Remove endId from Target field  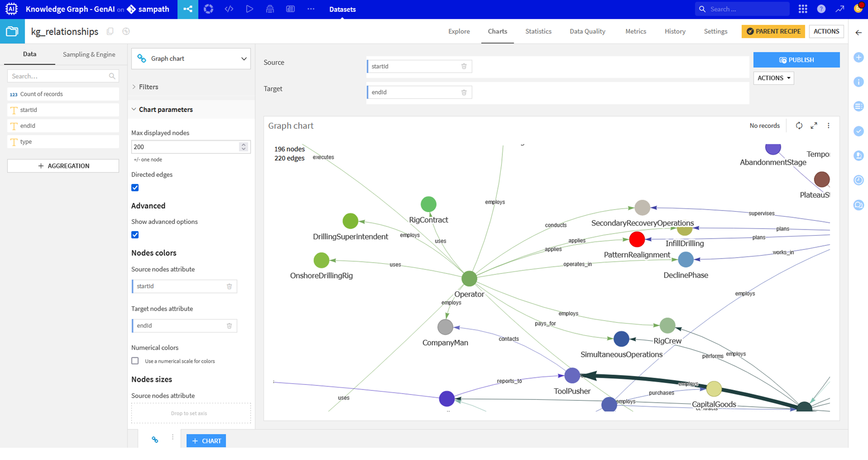pyautogui.click(x=464, y=93)
